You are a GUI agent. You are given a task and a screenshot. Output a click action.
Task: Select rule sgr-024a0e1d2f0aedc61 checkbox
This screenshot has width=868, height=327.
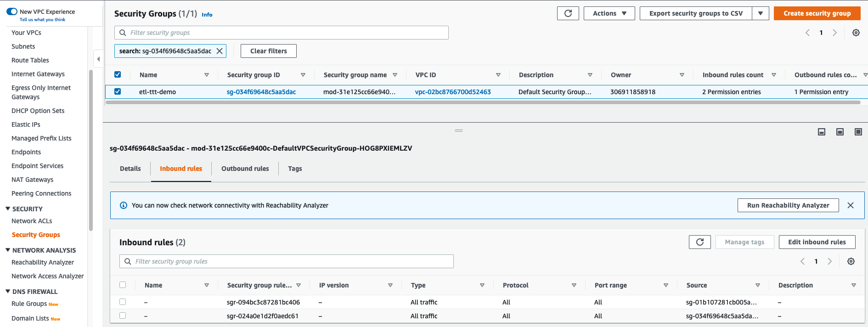click(x=123, y=316)
